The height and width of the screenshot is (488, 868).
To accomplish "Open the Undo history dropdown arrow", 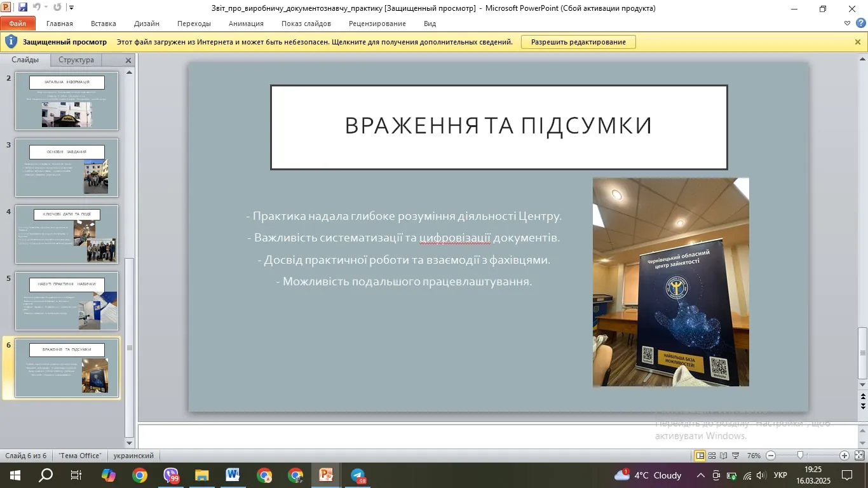I will coord(46,8).
